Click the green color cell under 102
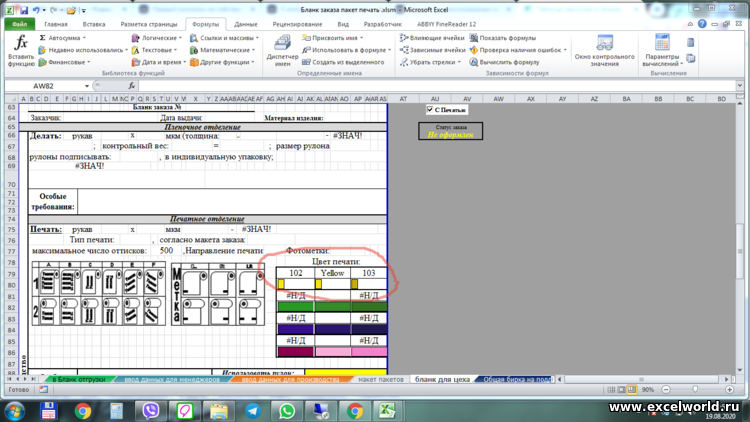The image size is (750, 422). point(296,306)
